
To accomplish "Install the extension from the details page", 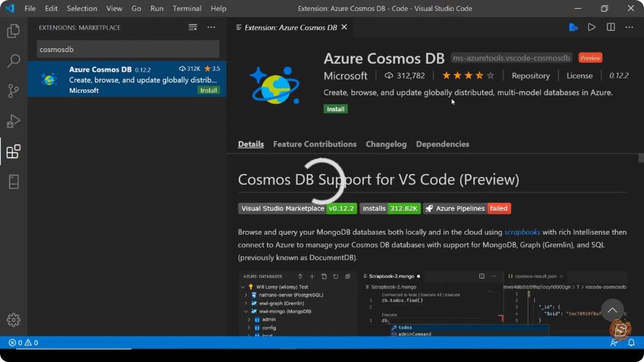I will point(336,109).
